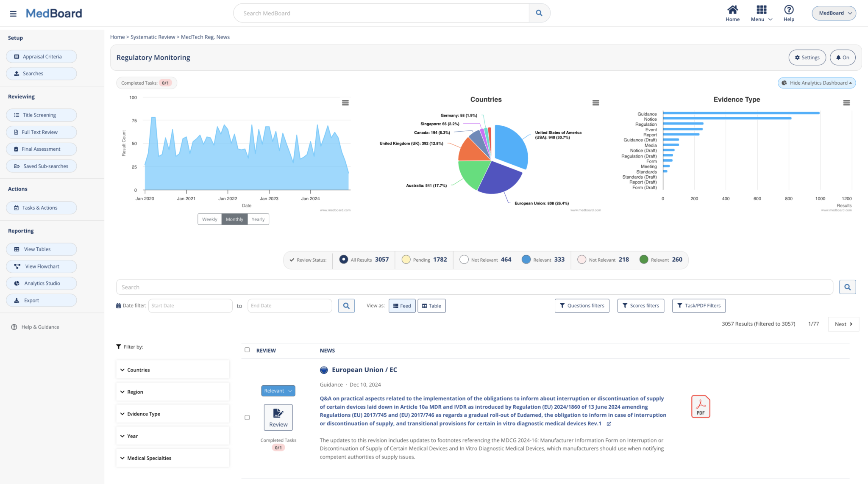This screenshot has width=868, height=484.
Task: Open the Countries chart context menu icon
Action: (595, 102)
